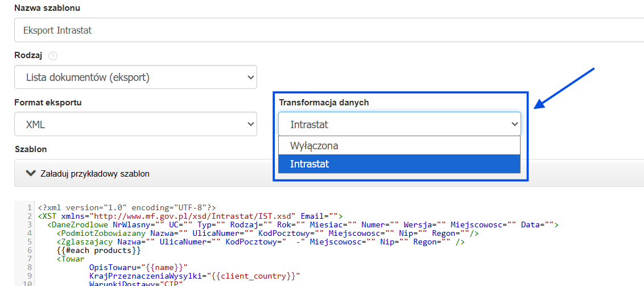Screen dimensions: 644x286
Task: Select the Wyłączona option
Action: 399,145
